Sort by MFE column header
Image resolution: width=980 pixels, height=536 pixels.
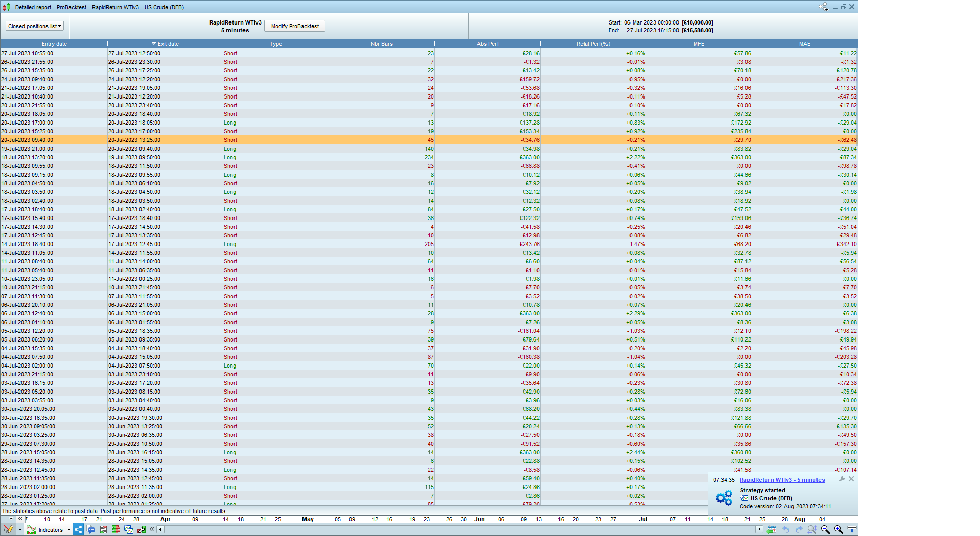pyautogui.click(x=699, y=44)
